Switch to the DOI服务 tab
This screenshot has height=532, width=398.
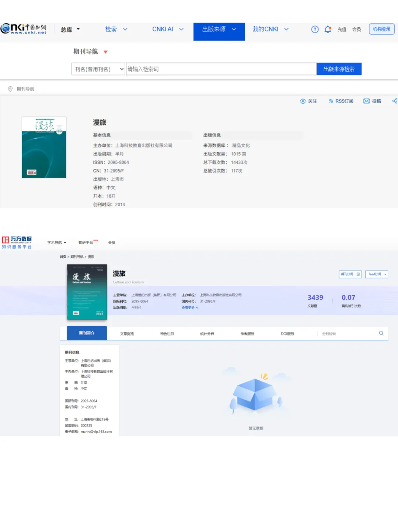(287, 334)
